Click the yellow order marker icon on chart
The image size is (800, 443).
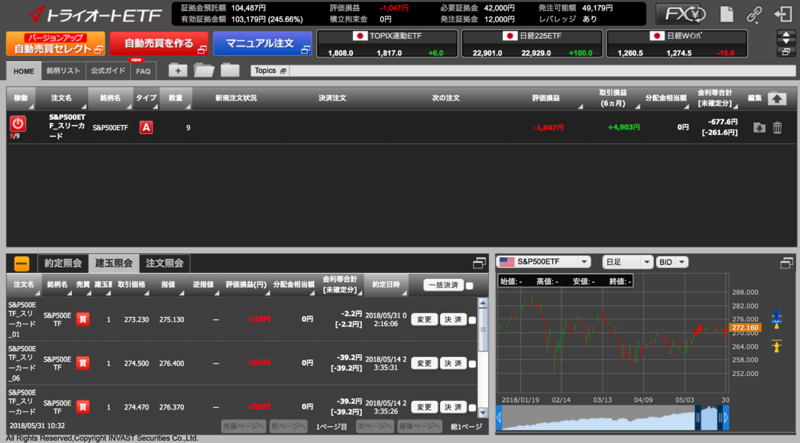(777, 347)
